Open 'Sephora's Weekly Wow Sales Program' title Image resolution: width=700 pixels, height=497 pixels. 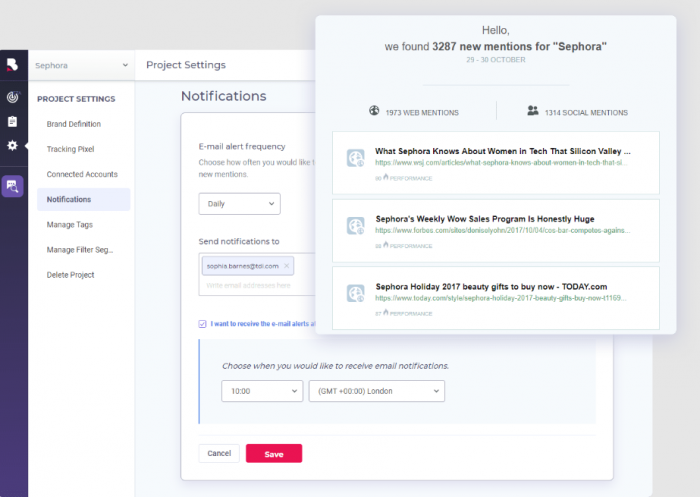click(x=485, y=219)
